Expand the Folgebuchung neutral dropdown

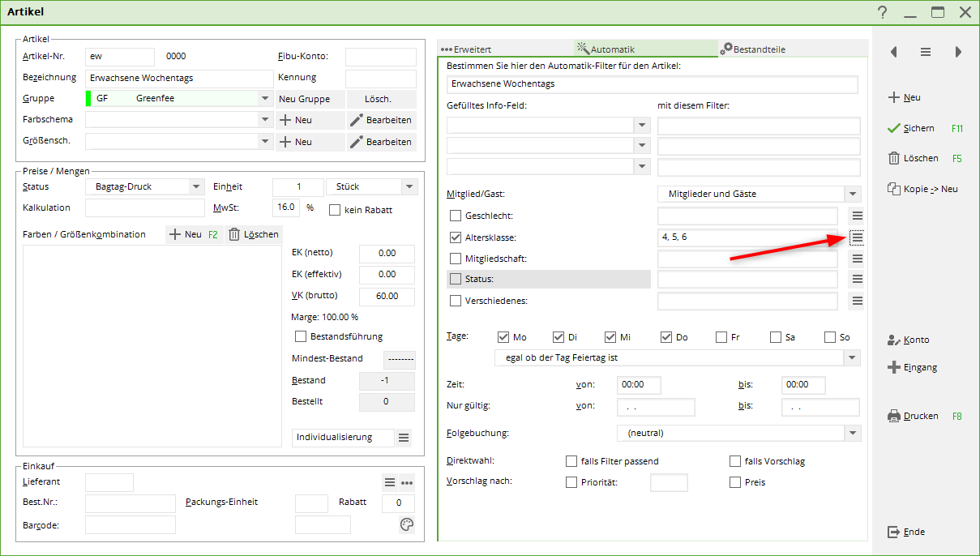click(x=851, y=434)
